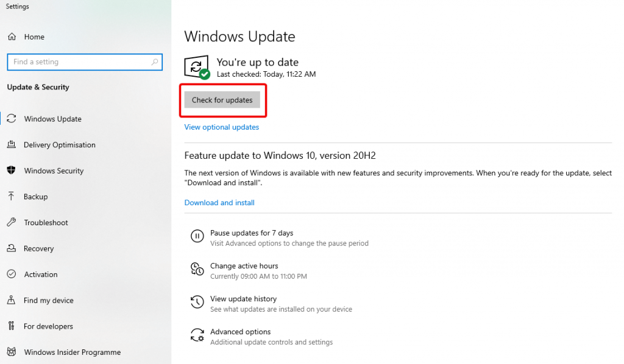Click the Change active hours clock icon
Viewport: 624px width, 364px height.
(197, 269)
